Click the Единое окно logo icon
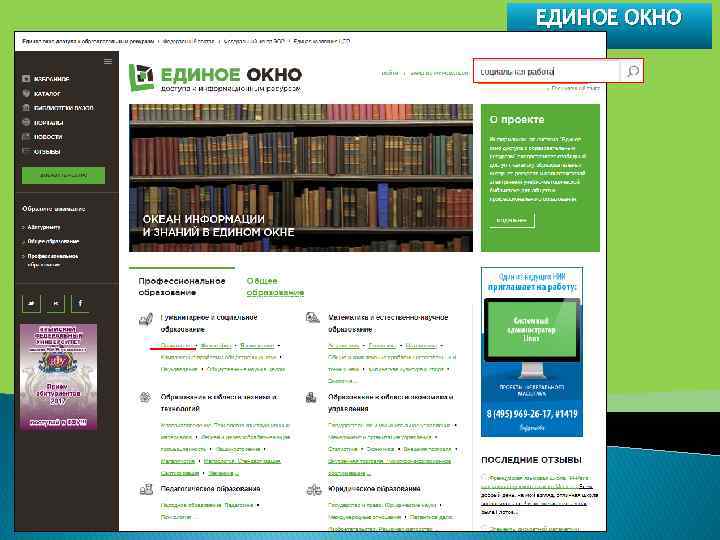This screenshot has height=540, width=720. [141, 77]
